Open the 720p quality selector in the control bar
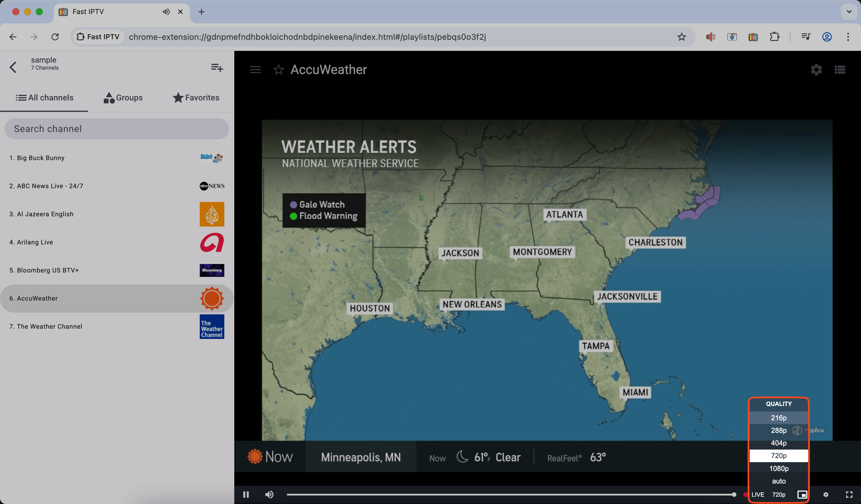861x504 pixels. click(x=779, y=494)
